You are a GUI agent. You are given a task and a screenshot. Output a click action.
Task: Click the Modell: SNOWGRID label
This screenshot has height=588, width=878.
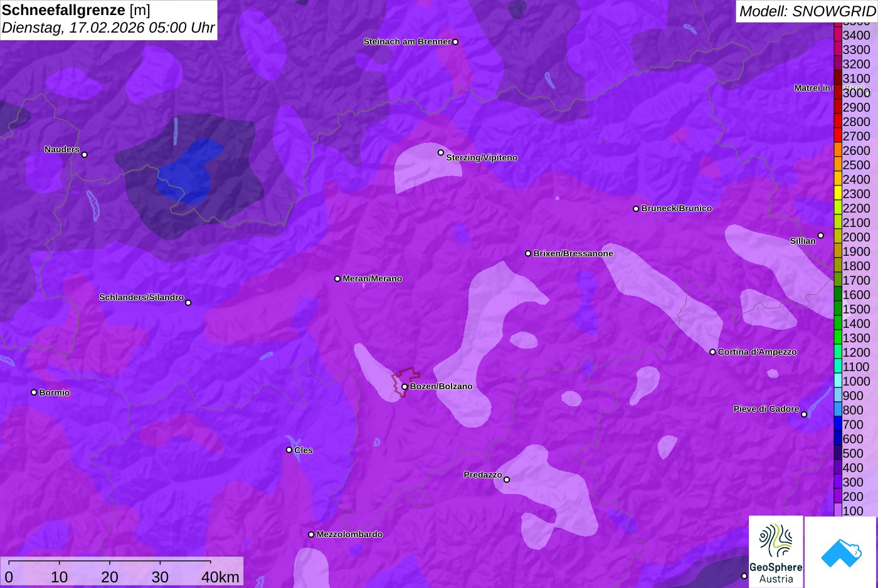click(807, 11)
